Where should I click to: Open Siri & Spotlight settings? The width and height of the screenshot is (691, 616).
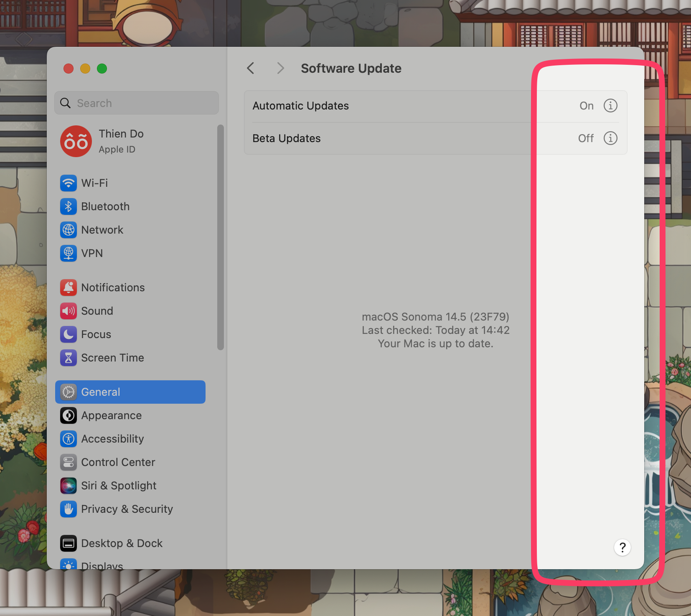[x=130, y=486]
